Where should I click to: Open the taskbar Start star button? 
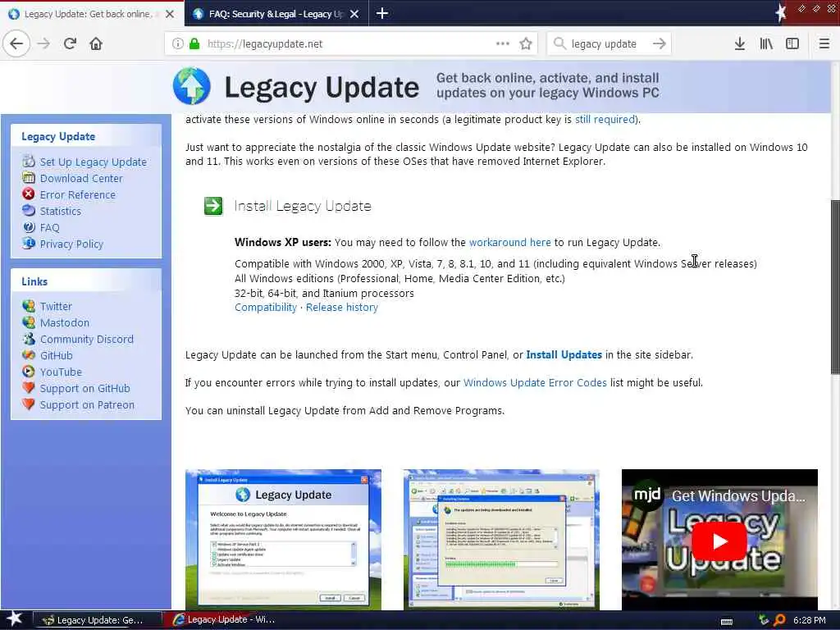coord(15,620)
